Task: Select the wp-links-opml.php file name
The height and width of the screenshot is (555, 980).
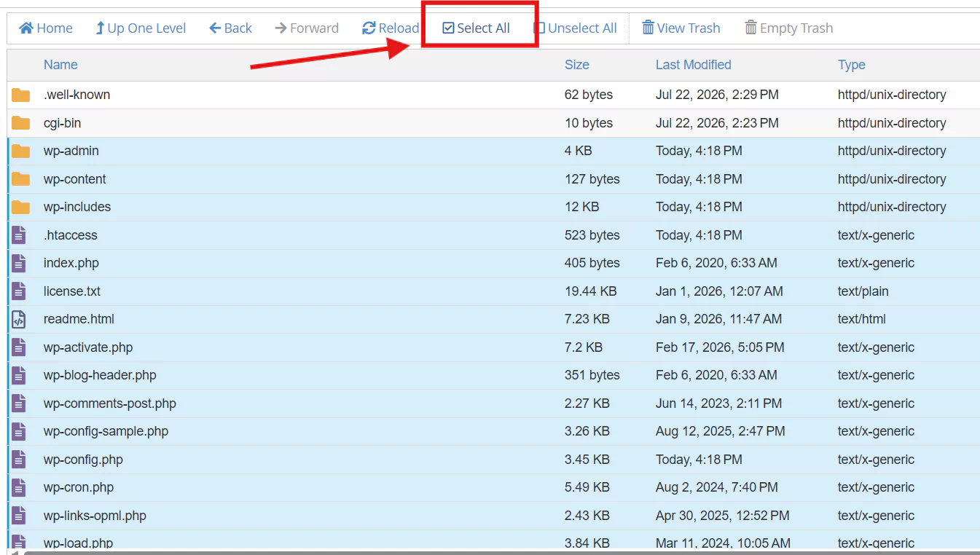Action: pos(95,516)
